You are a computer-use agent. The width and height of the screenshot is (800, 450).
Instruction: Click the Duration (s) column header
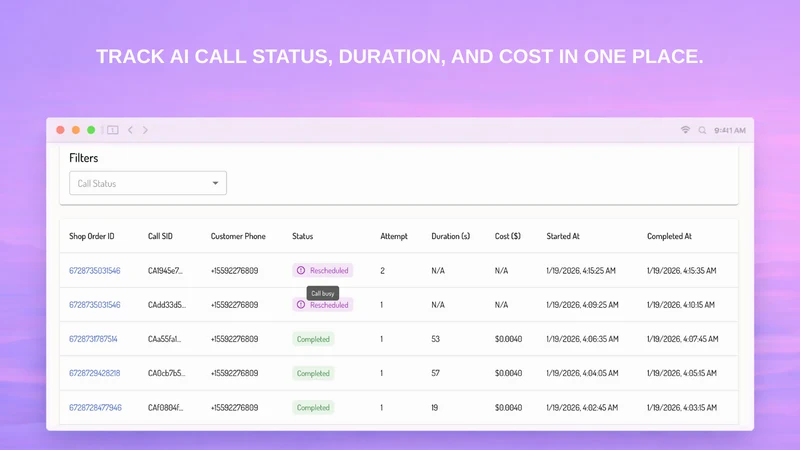point(451,236)
